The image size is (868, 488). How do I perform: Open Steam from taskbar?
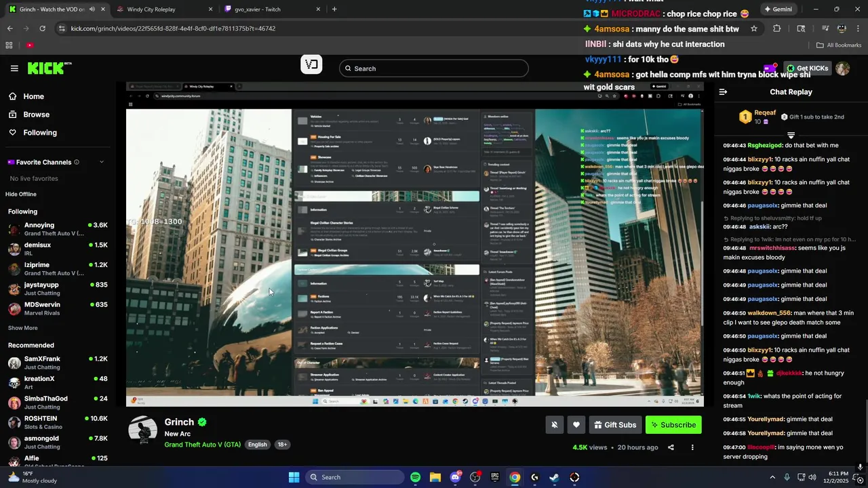554,477
